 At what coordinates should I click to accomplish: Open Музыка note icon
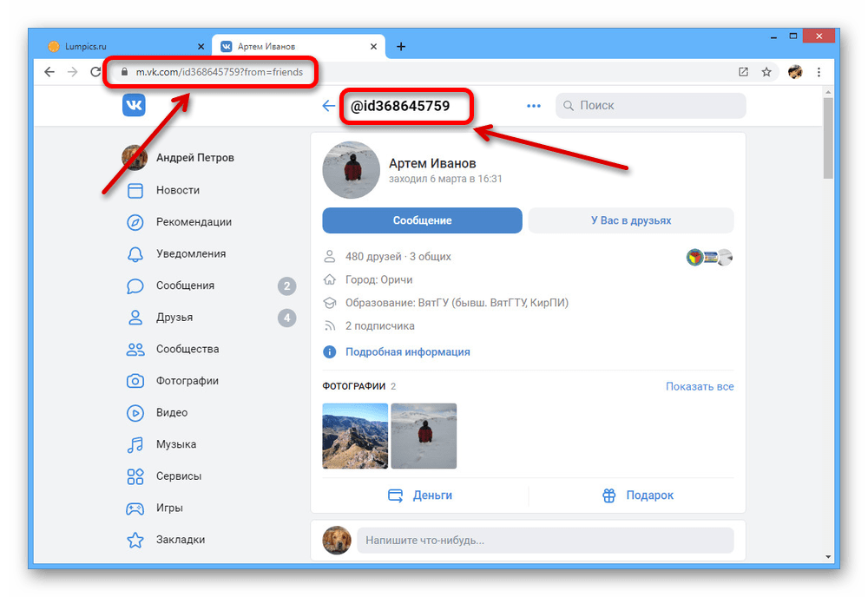point(135,444)
